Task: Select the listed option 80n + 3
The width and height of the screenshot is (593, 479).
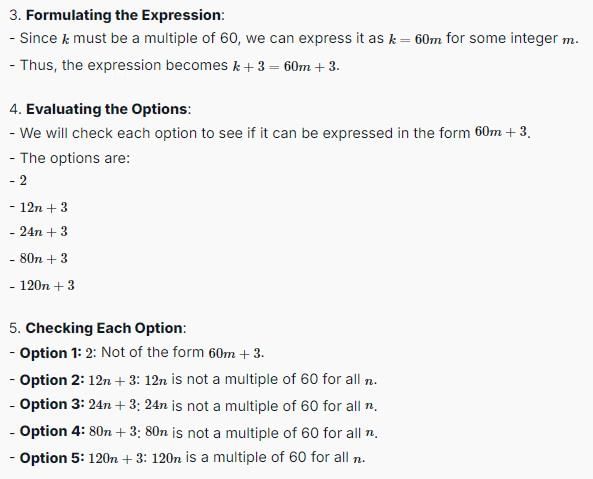Action: [43, 259]
